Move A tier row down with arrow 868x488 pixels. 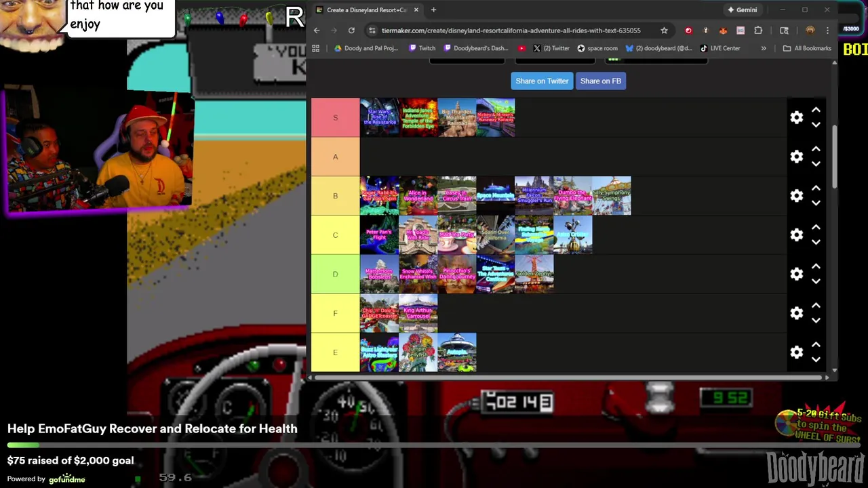point(816,165)
